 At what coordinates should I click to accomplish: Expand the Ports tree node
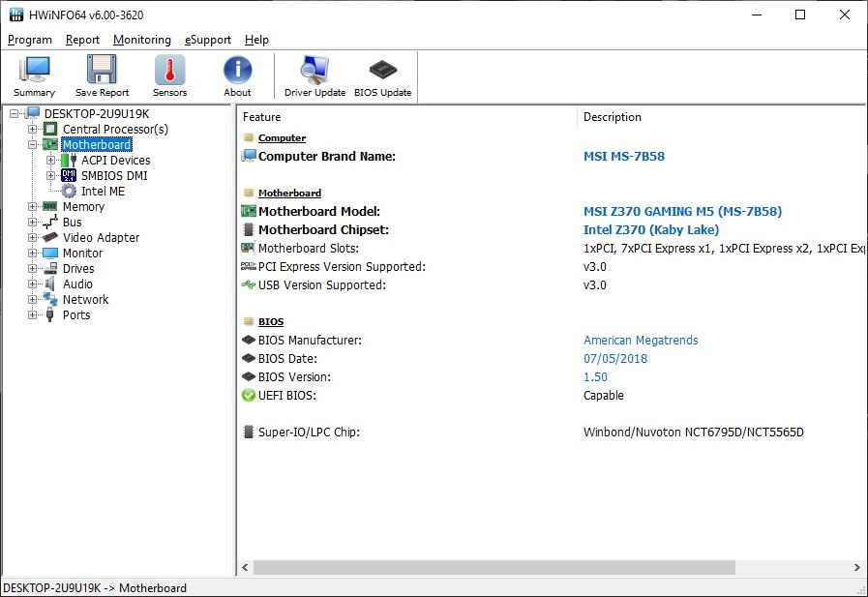pos(33,314)
